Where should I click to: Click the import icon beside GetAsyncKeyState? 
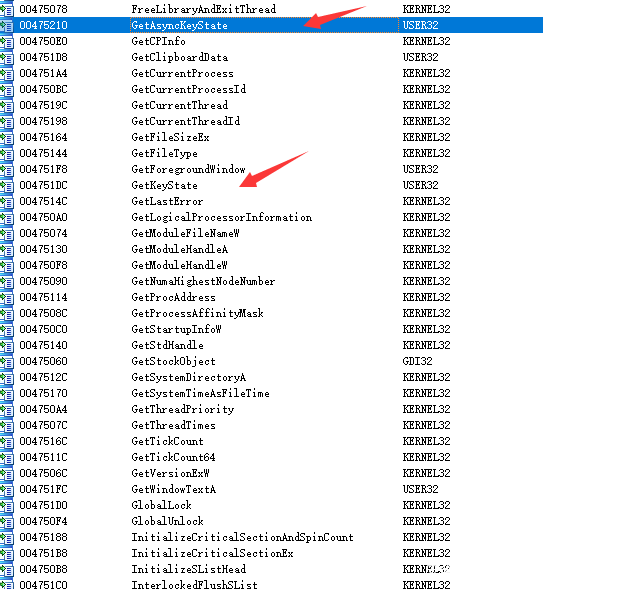click(x=7, y=26)
